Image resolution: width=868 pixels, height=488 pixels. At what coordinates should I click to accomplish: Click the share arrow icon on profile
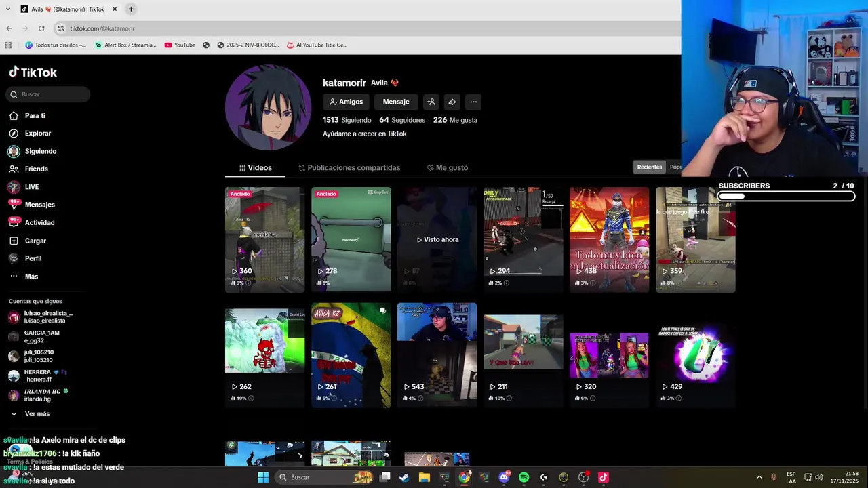pyautogui.click(x=452, y=102)
